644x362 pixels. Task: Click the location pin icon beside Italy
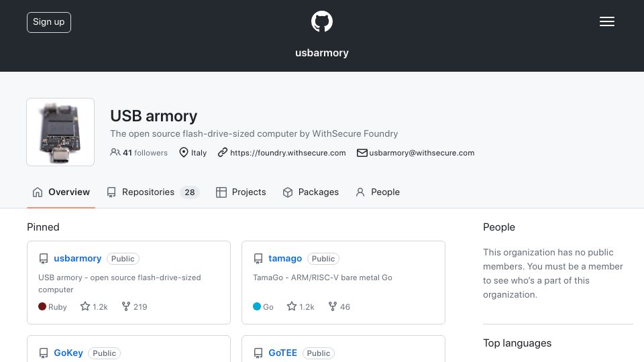184,153
